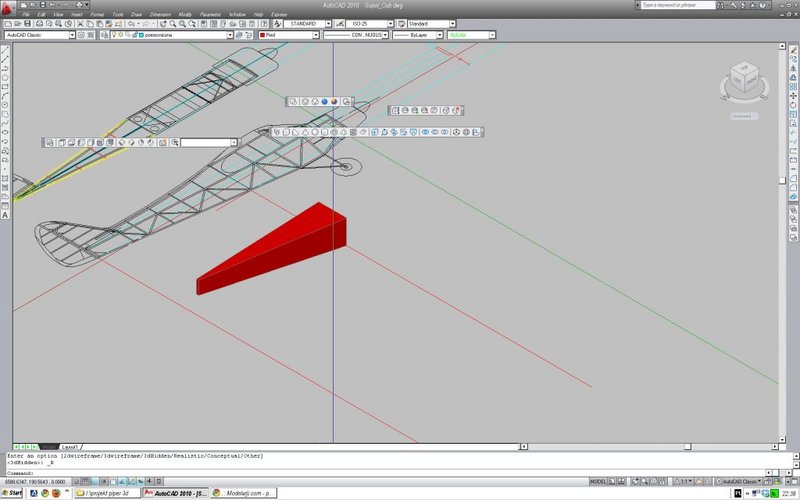This screenshot has width=800, height=500.
Task: Open the Draw menu
Action: (x=136, y=14)
